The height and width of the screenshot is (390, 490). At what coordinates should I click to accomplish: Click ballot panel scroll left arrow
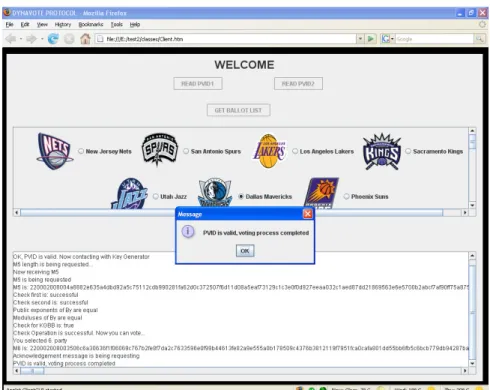(x=17, y=212)
